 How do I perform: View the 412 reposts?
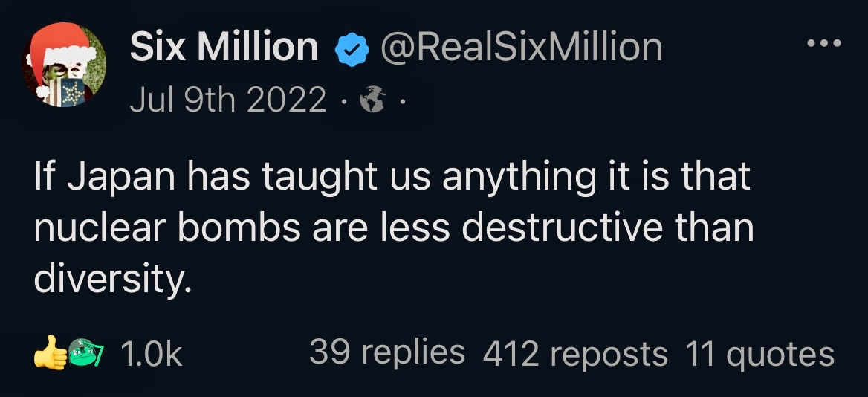coord(575,354)
